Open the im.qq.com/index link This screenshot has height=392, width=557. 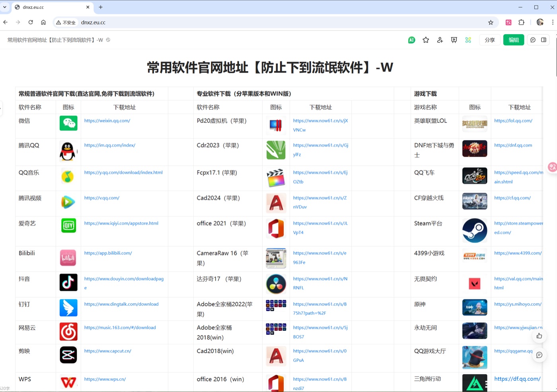click(x=110, y=146)
